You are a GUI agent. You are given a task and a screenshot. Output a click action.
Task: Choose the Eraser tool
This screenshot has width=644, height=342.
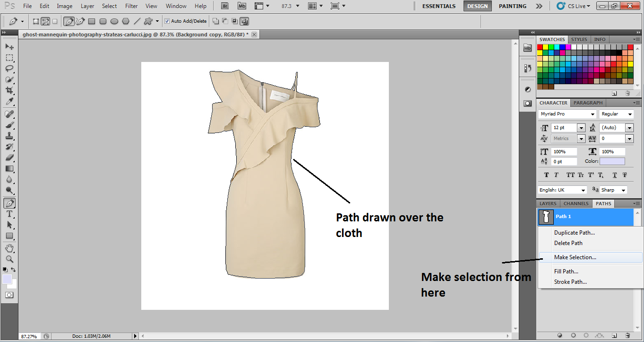pyautogui.click(x=9, y=158)
